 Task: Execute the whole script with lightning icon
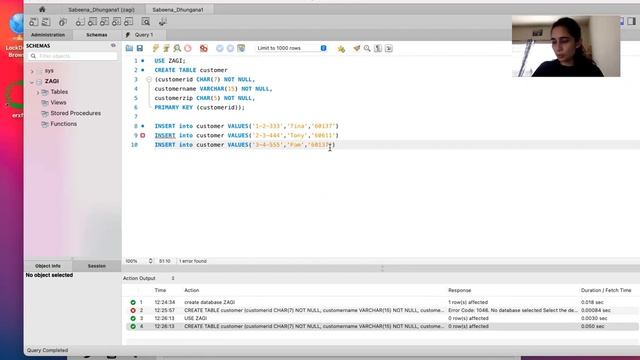pos(156,48)
